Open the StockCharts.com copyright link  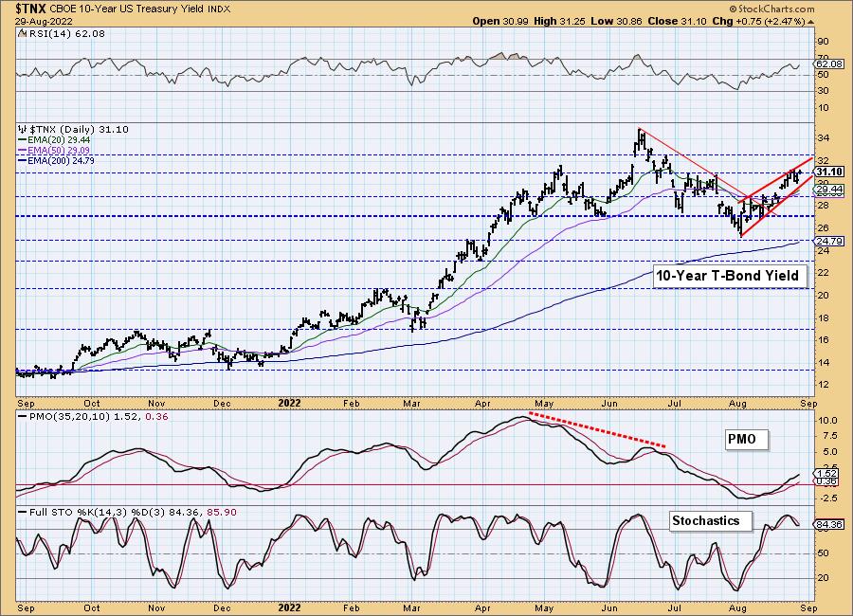click(x=771, y=9)
